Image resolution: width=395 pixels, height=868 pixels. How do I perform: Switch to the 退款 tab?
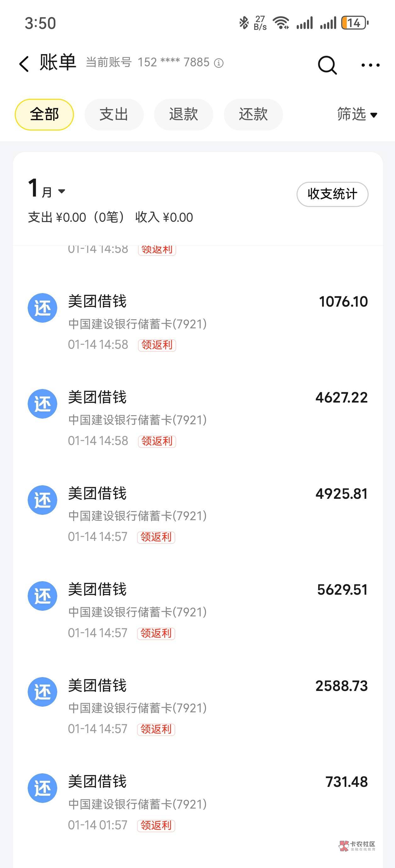183,114
